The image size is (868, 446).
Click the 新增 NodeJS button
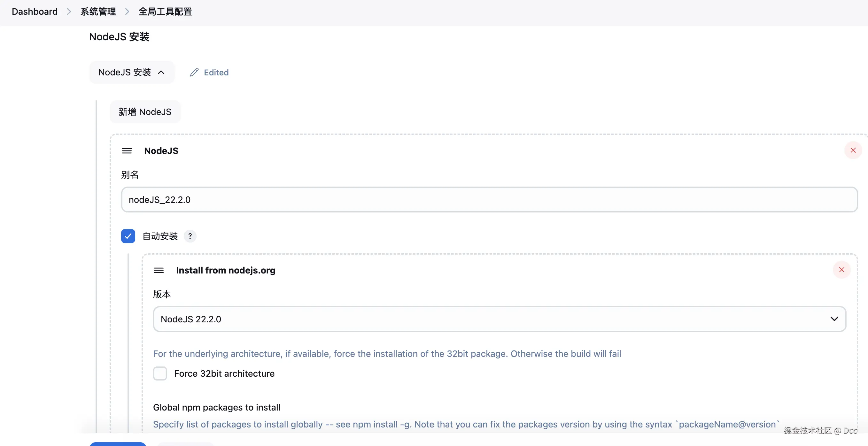(x=145, y=112)
